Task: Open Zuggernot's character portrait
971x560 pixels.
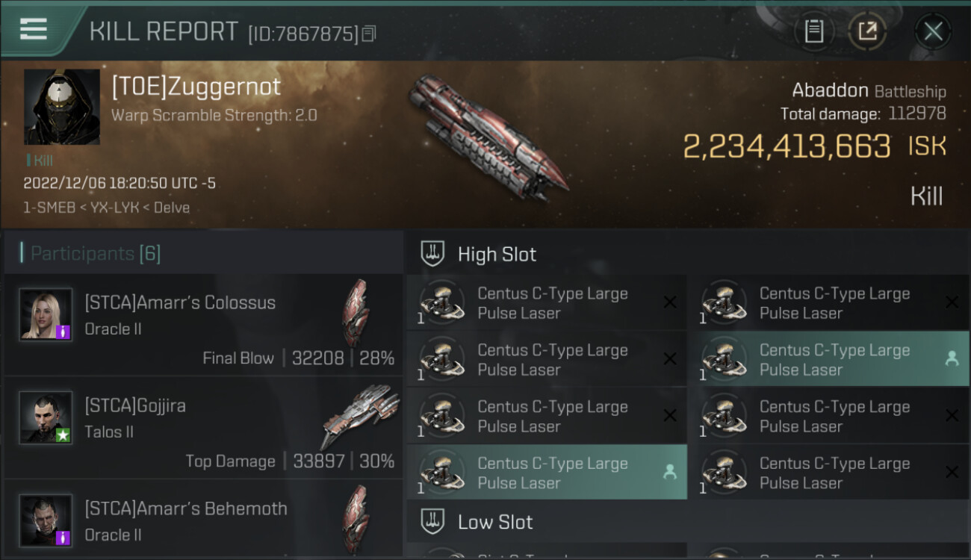Action: pos(61,107)
